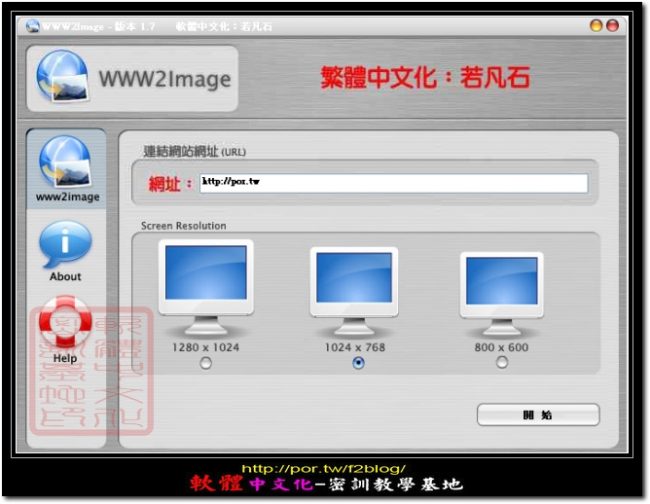The image size is (650, 504).
Task: Switch to the About sidebar label
Action: click(x=65, y=277)
